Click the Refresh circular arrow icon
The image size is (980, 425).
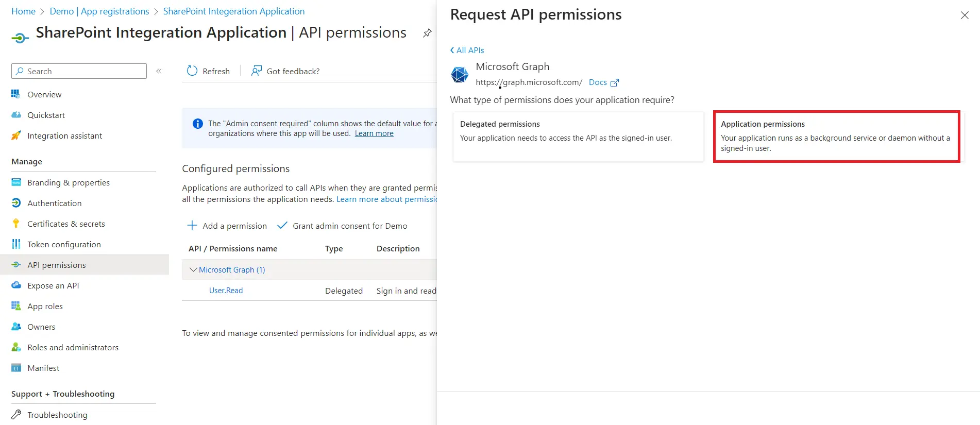(192, 71)
